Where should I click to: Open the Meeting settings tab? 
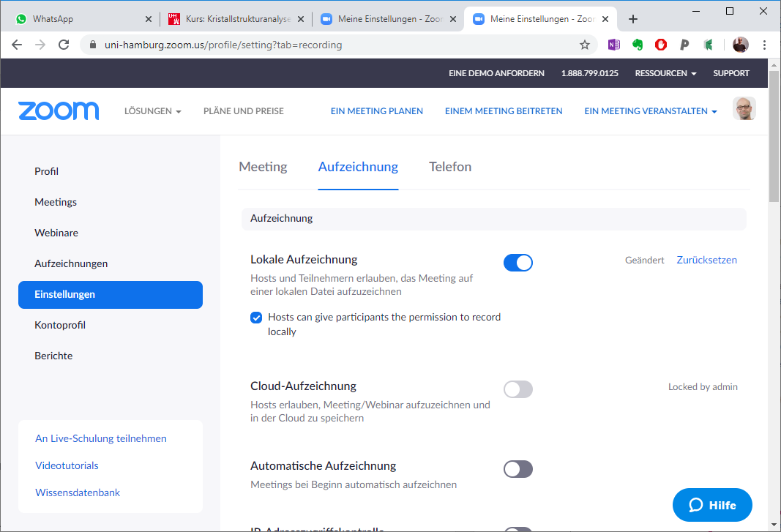pos(263,166)
